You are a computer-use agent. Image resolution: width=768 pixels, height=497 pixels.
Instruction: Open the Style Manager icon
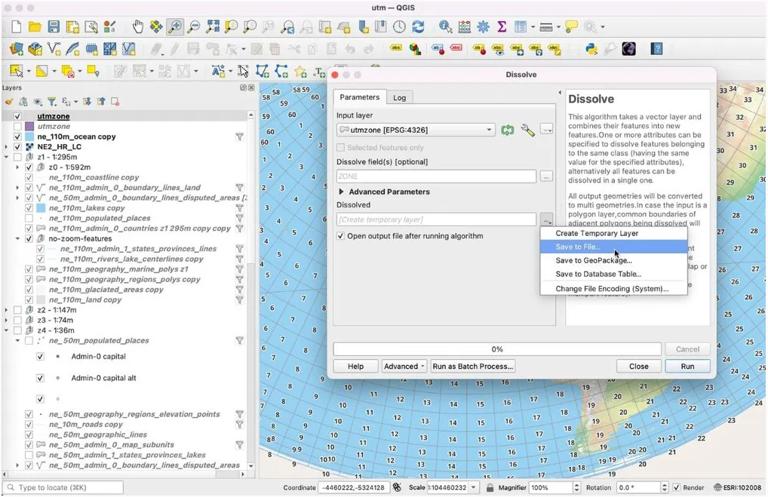pyautogui.click(x=110, y=26)
